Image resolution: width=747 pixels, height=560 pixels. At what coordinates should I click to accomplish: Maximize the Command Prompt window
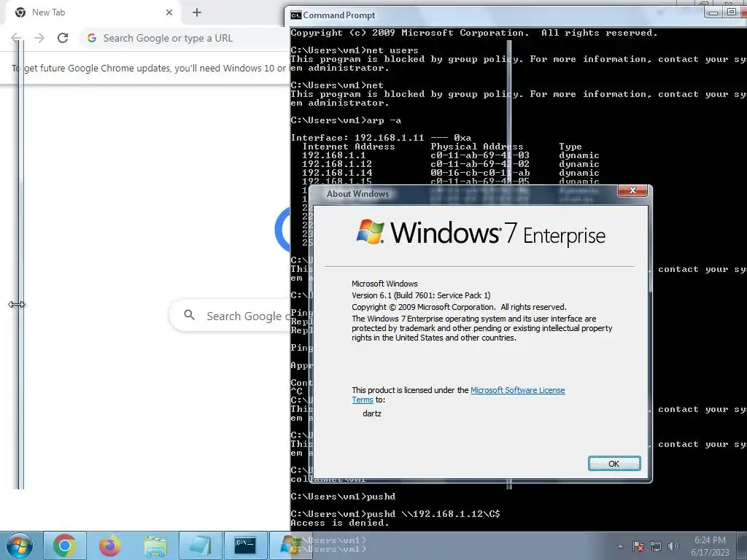click(x=731, y=12)
